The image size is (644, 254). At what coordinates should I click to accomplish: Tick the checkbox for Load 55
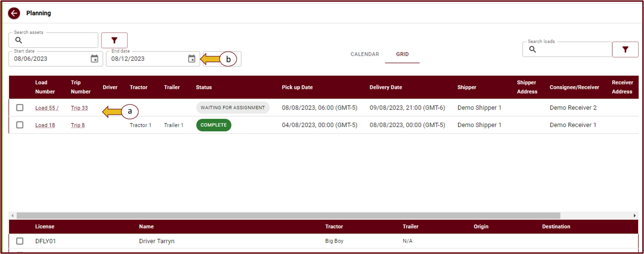tap(20, 108)
